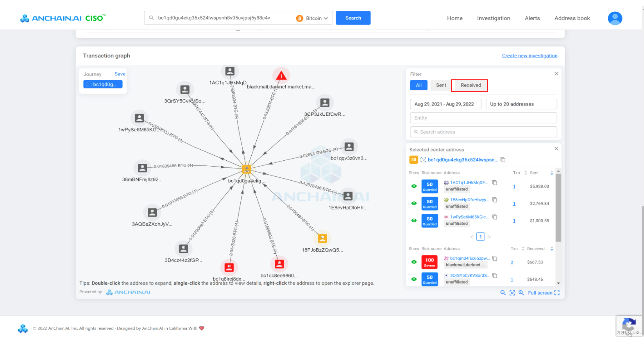The width and height of the screenshot is (644, 337).
Task: Copy the 3QrSY5CvKVSor3S address
Action: click(x=495, y=276)
